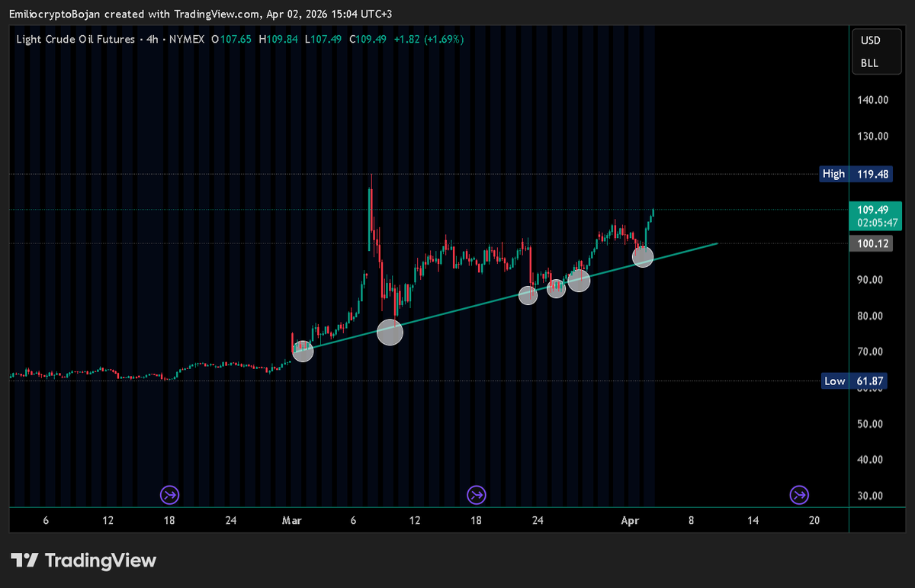Select the teal ascending trendline's right end

click(716, 244)
